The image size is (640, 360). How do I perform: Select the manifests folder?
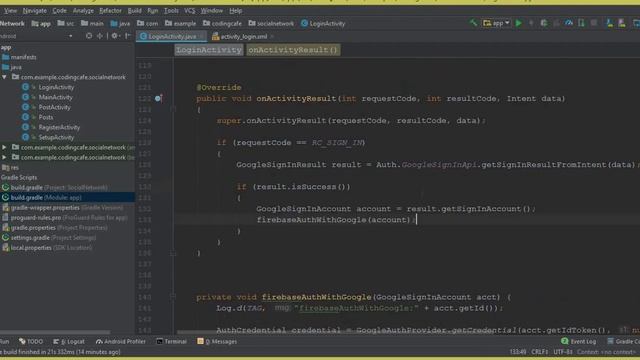coord(19,57)
